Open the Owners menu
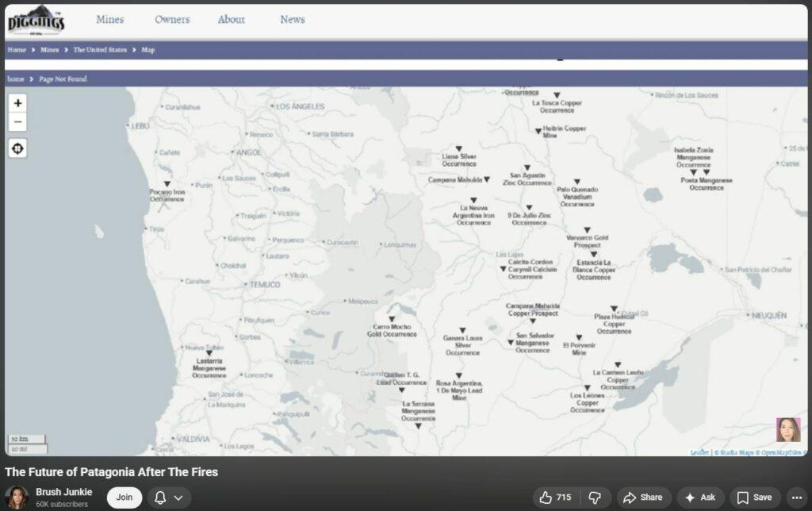The width and height of the screenshot is (812, 511). 172,19
